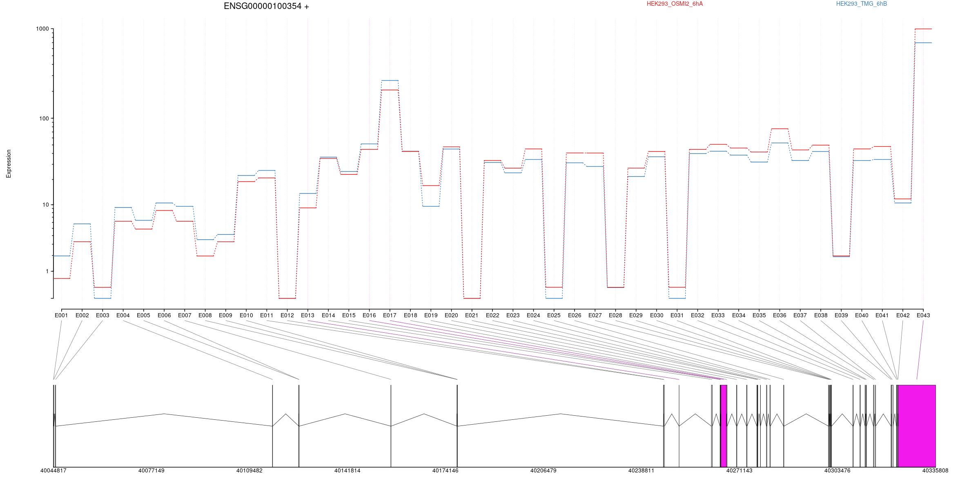Click the exon label E037
Screen dimensions: 980x490
coord(800,315)
